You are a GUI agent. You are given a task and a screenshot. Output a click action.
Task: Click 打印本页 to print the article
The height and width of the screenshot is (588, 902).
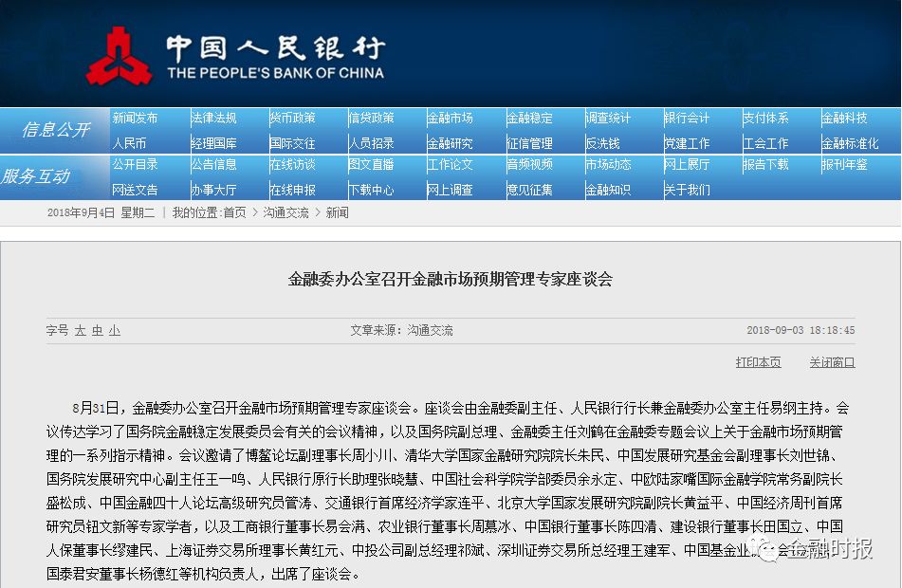757,363
